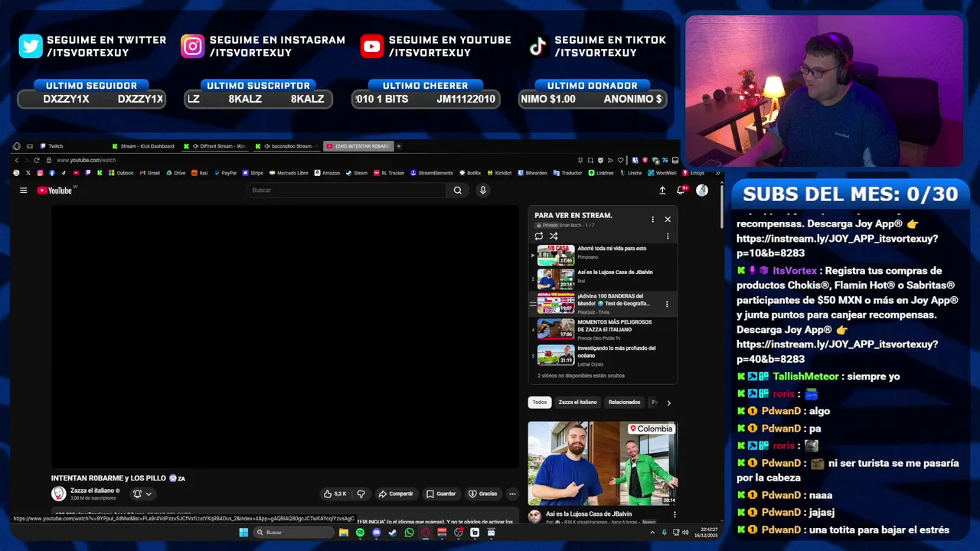Open a new browser tab with plus button
Viewport: 980px width, 551px height.
(398, 146)
